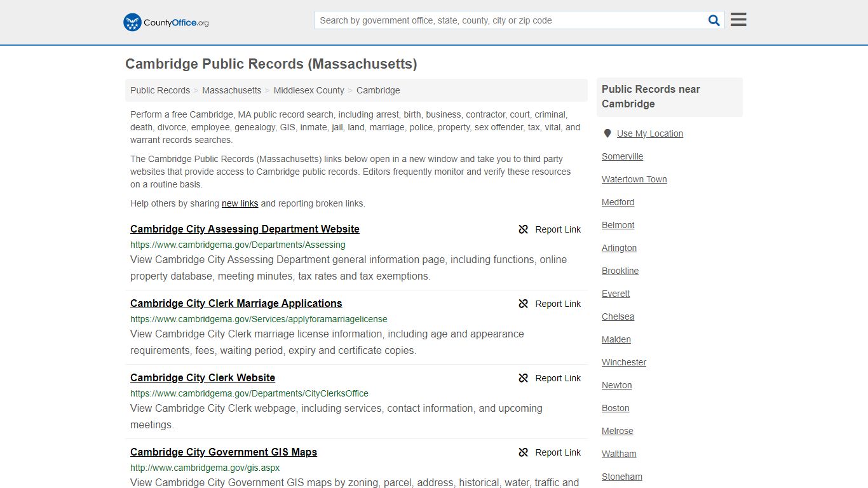Image resolution: width=868 pixels, height=488 pixels.
Task: Visit the cambridgema.gov Departments/Assessing URL
Action: pyautogui.click(x=238, y=245)
